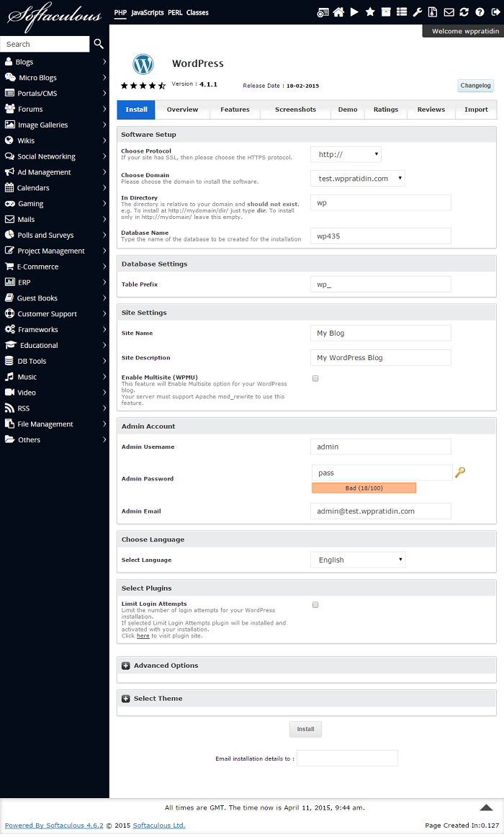Open the Reviews tab

coord(431,109)
